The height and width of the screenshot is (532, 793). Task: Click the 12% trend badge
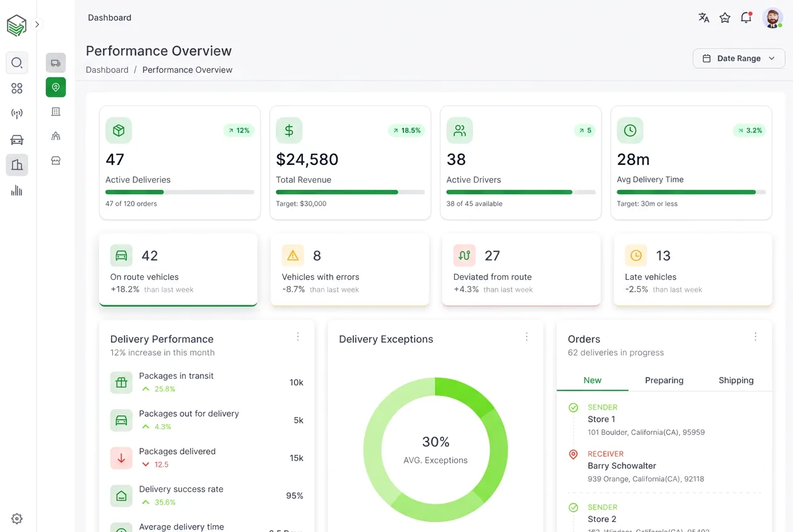coord(239,130)
